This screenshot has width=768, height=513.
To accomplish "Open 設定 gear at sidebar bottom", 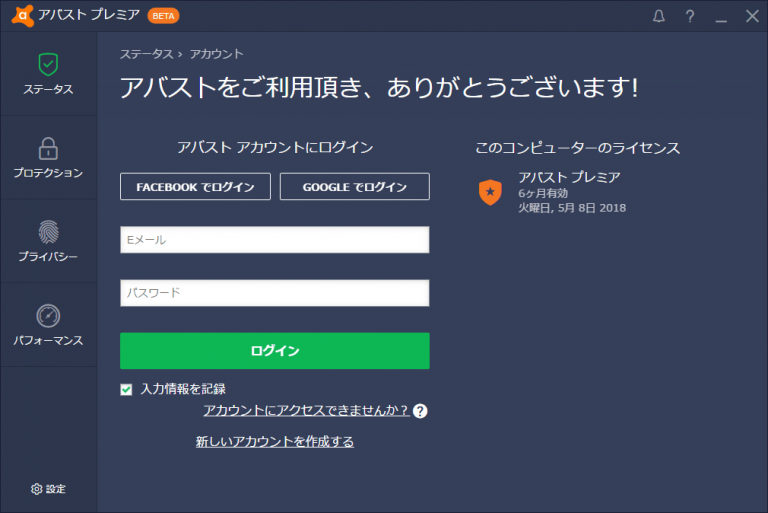I will point(48,489).
